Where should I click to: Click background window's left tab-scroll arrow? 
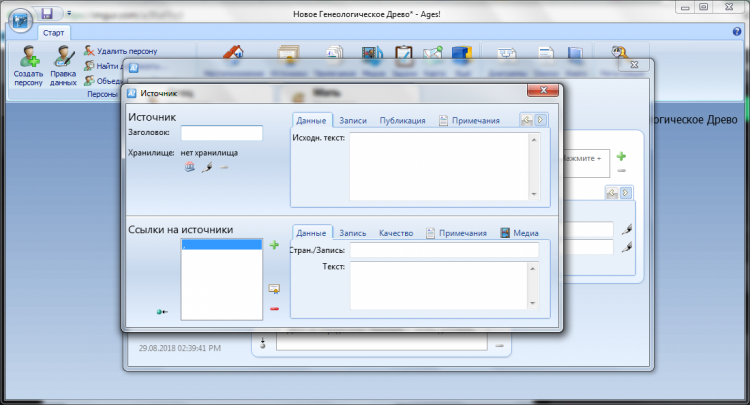(612, 193)
